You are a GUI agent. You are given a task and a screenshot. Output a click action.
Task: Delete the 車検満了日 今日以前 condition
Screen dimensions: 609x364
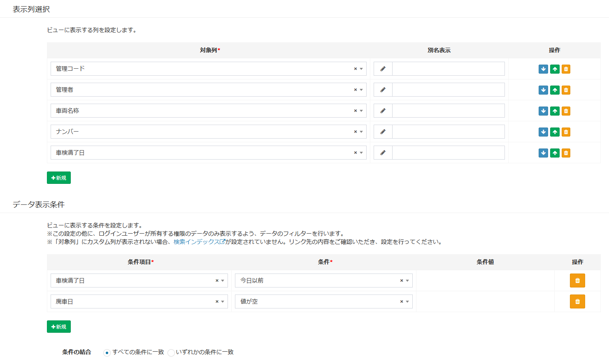pyautogui.click(x=577, y=281)
